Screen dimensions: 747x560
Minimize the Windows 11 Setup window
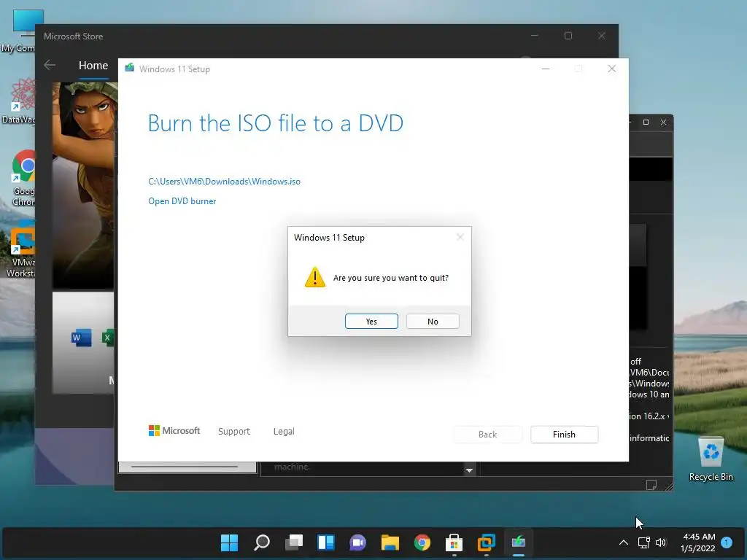coord(546,69)
